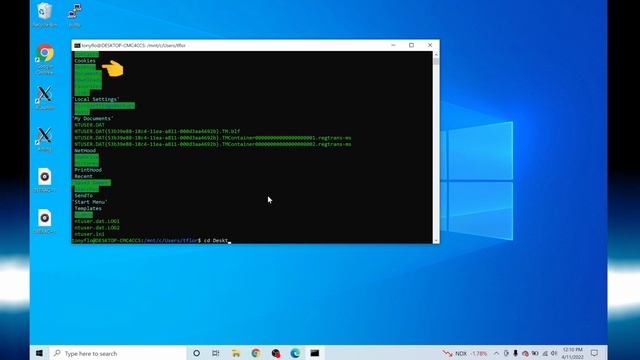
Task: Open the volume control in the tray
Action: tap(554, 353)
